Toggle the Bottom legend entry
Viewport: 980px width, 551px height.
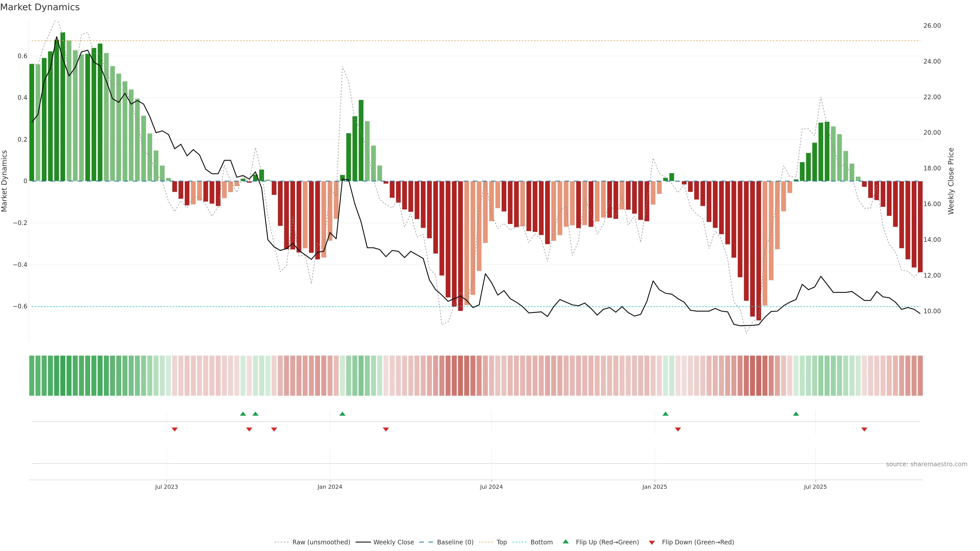tap(541, 542)
